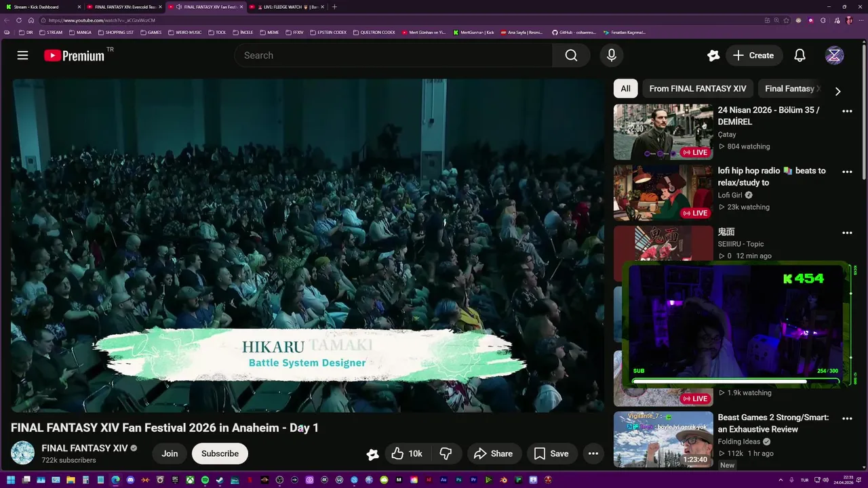Dislike the video with thumbs down
This screenshot has width=868, height=488.
tap(446, 453)
